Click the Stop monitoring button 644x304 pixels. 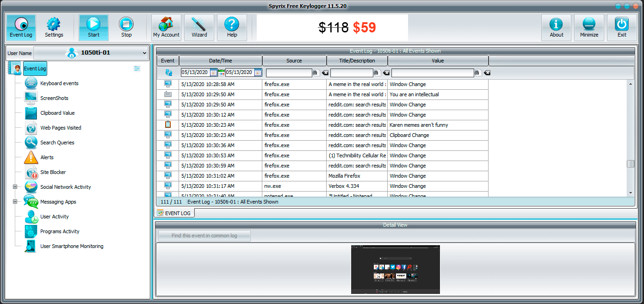(126, 27)
